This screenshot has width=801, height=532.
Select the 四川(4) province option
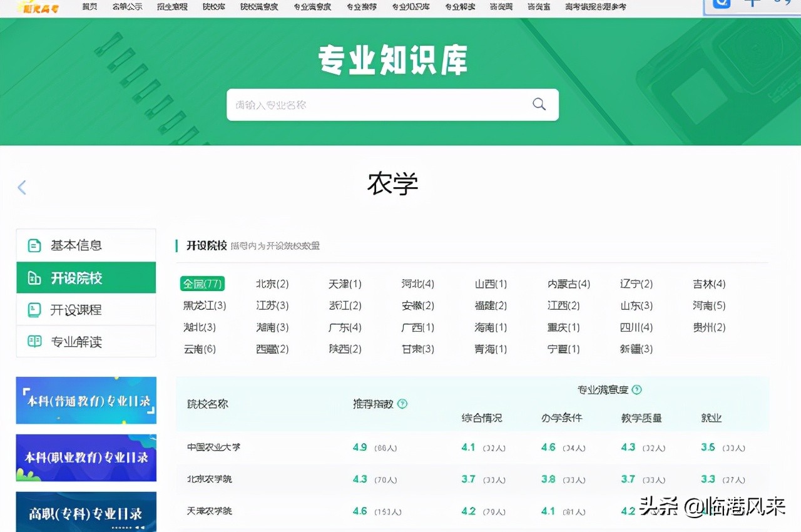tap(636, 327)
